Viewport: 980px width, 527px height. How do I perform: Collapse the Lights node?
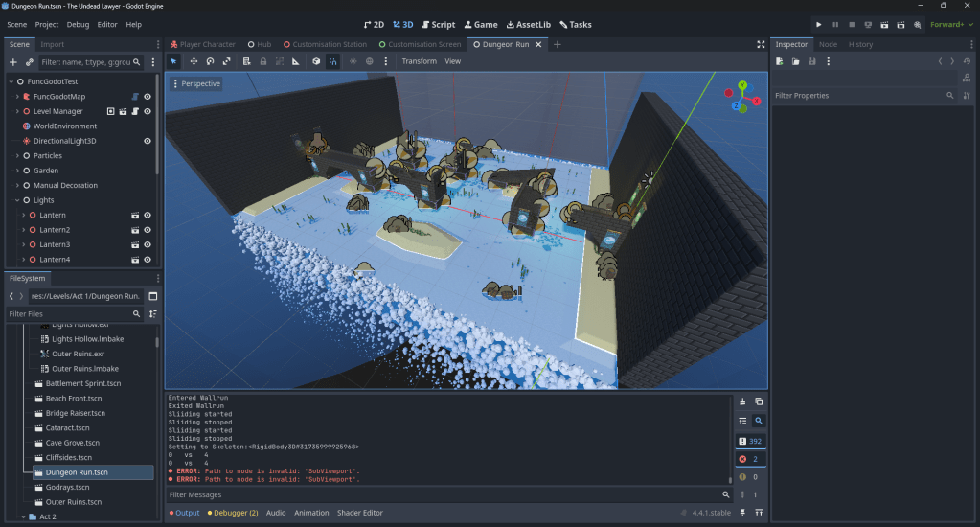pyautogui.click(x=17, y=200)
